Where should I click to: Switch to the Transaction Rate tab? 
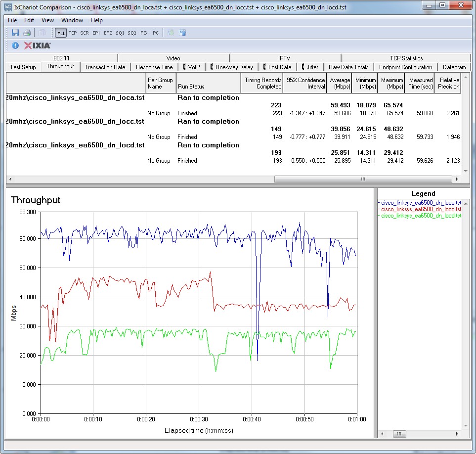tap(105, 67)
